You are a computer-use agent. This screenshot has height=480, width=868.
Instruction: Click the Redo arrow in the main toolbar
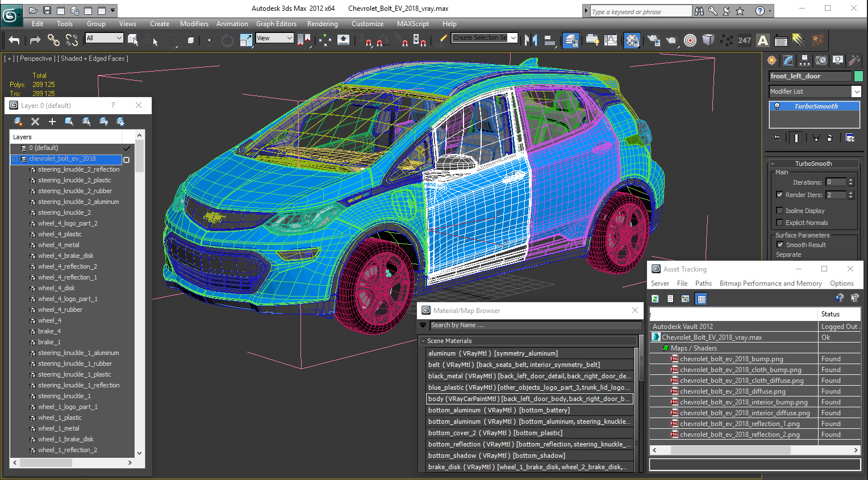(x=35, y=40)
